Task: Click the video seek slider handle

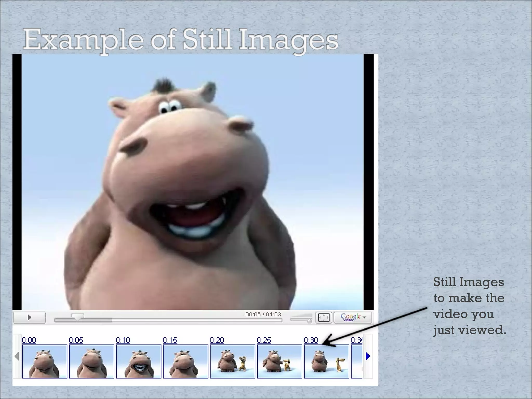Action: pos(77,316)
